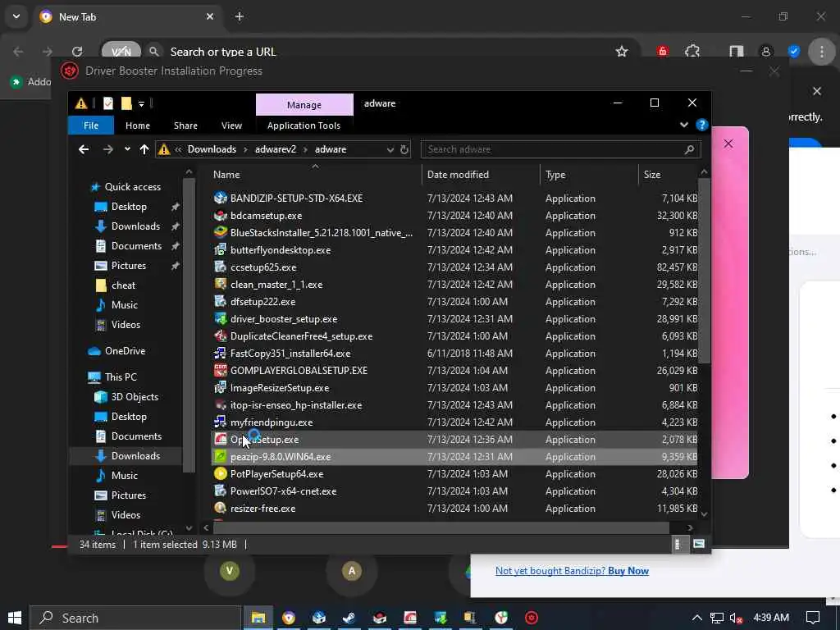
Task: Click the butterflyondesktop.exe file icon
Action: tap(220, 249)
